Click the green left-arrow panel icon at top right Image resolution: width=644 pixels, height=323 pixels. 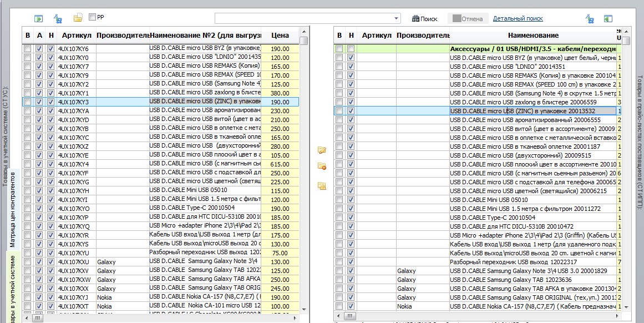608,18
